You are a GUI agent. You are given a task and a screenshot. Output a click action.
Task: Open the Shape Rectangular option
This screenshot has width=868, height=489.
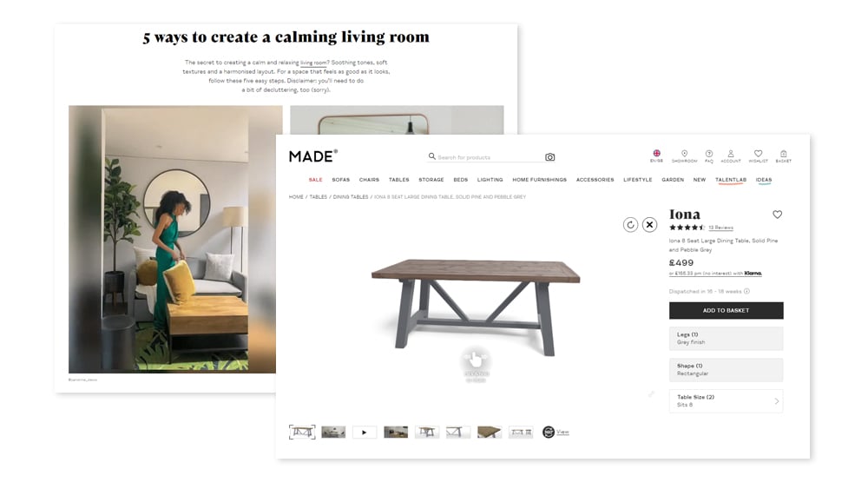pos(726,370)
